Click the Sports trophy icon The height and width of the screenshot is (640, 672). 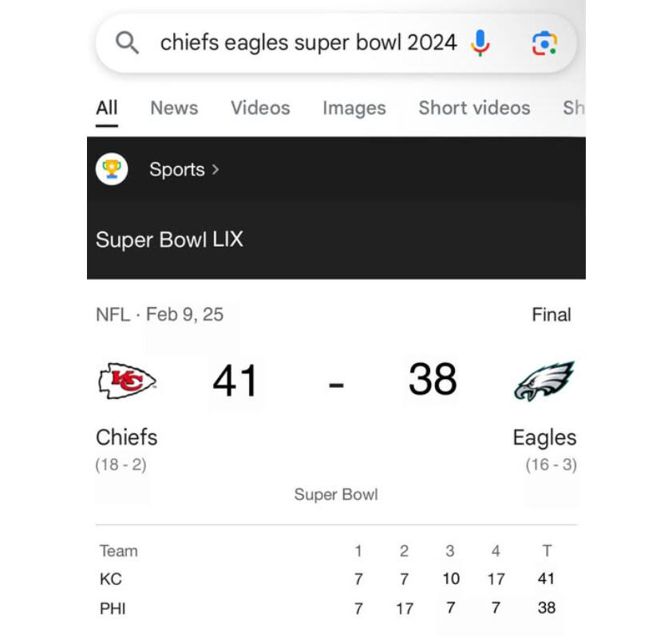pyautogui.click(x=112, y=169)
